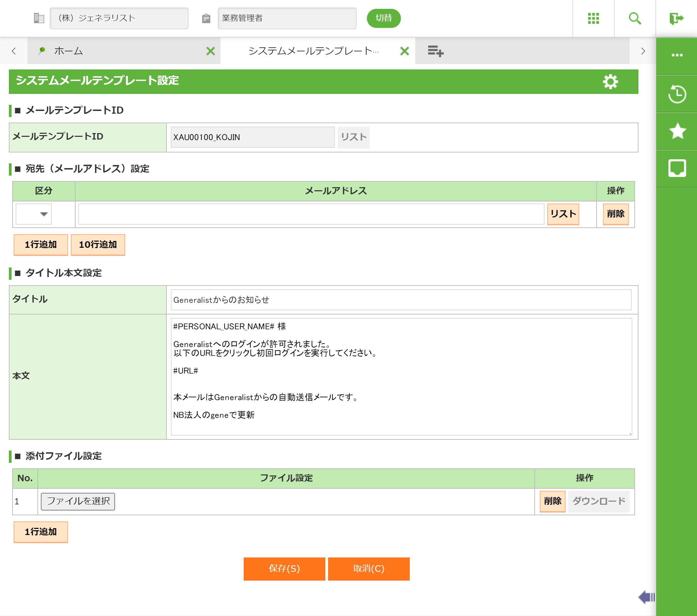This screenshot has height=616, width=697.
Task: Click the タイトル input field
Action: [x=401, y=300]
